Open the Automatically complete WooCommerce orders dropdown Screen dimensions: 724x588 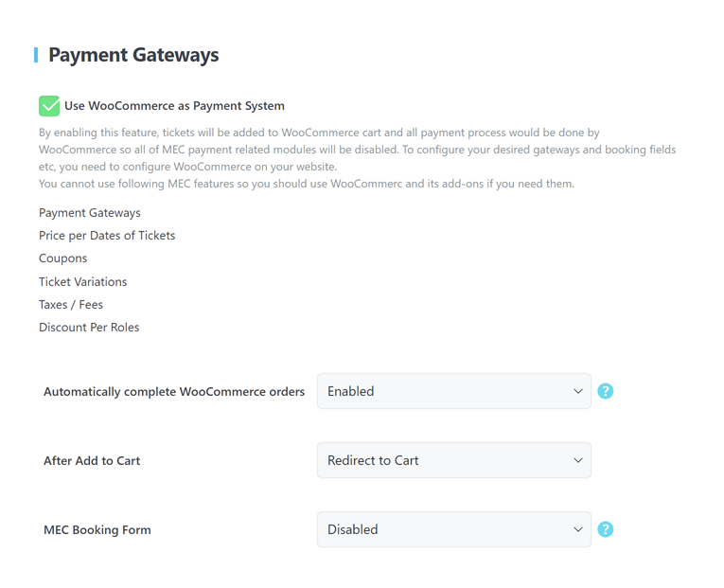[x=453, y=391]
